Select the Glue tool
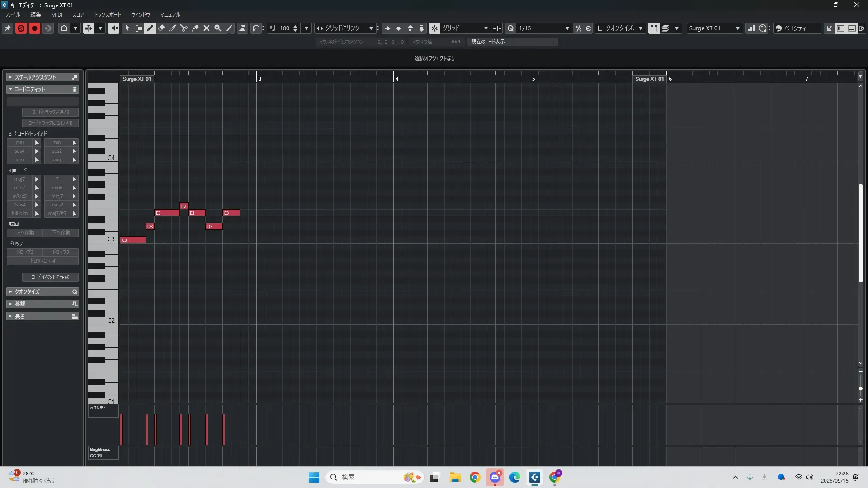Viewport: 868px width, 488px height. pos(195,28)
